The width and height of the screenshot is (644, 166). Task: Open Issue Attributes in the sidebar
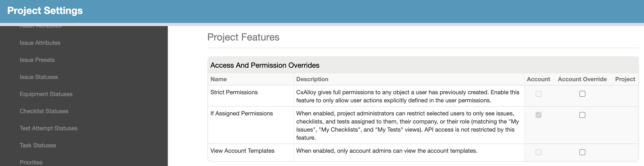click(x=40, y=43)
